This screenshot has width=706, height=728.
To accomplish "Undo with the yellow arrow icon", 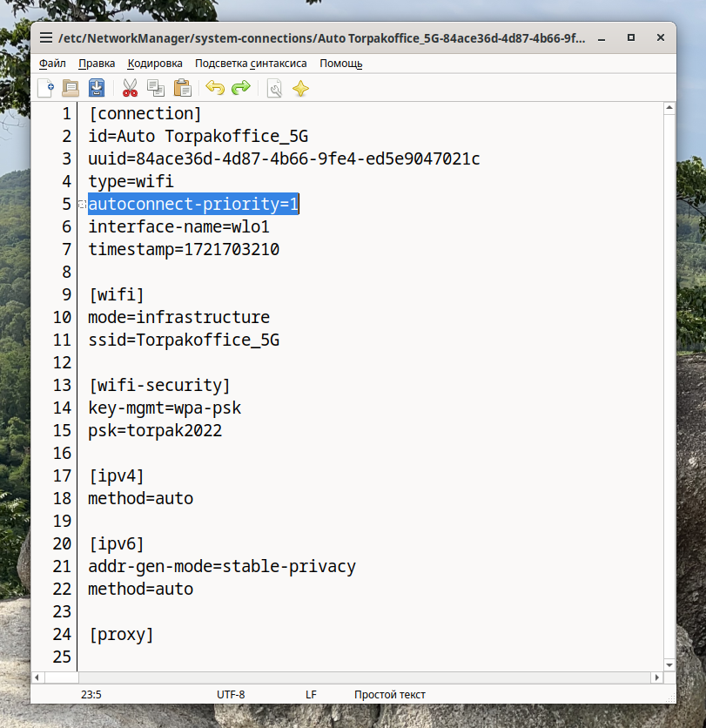I will [x=215, y=88].
